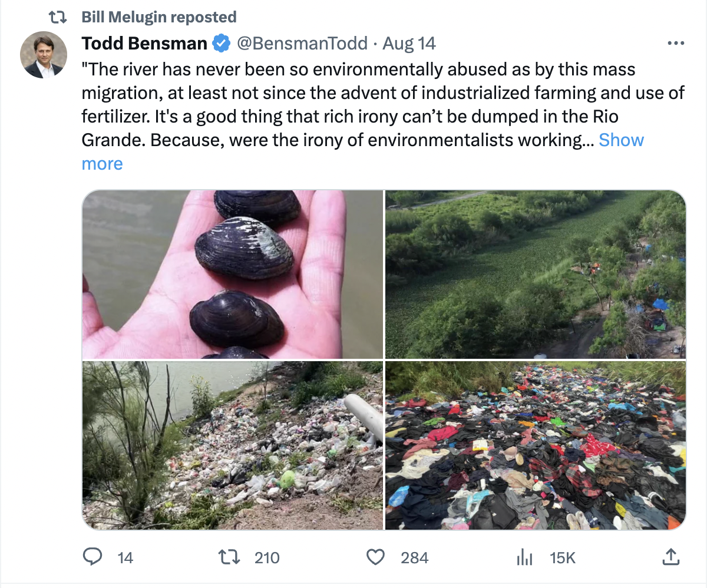707x588 pixels.
Task: Open the Bill Melugin reposted link
Action: pos(159,18)
